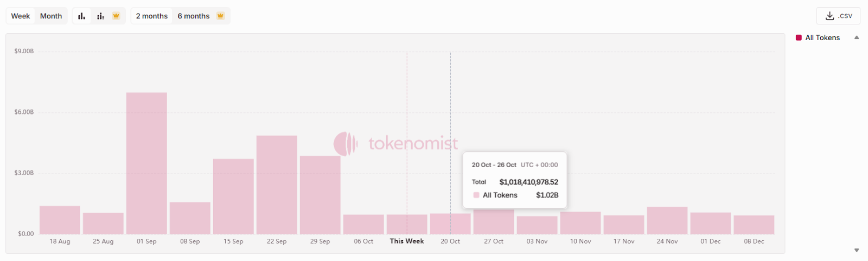The image size is (868, 261).
Task: Select the simple bar chart view icon
Action: click(x=81, y=16)
